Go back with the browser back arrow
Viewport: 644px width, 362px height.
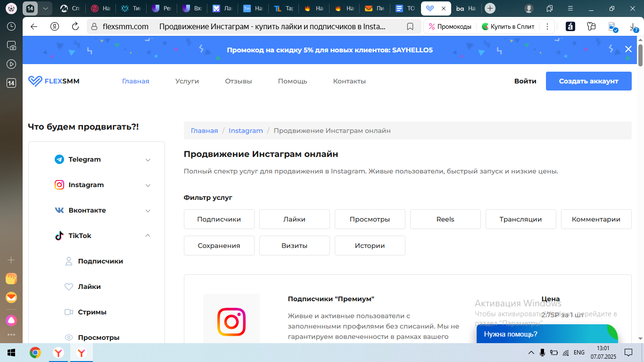(34, 26)
